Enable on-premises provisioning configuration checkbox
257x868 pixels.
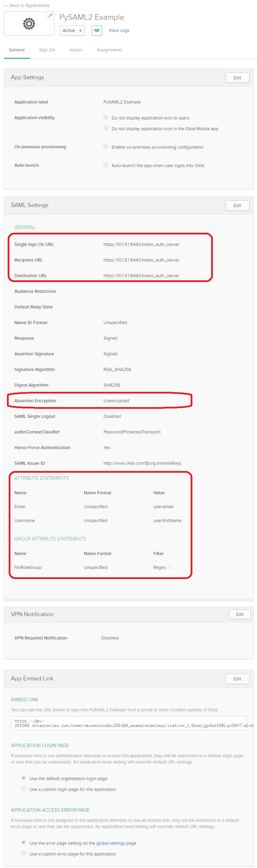coord(106,147)
